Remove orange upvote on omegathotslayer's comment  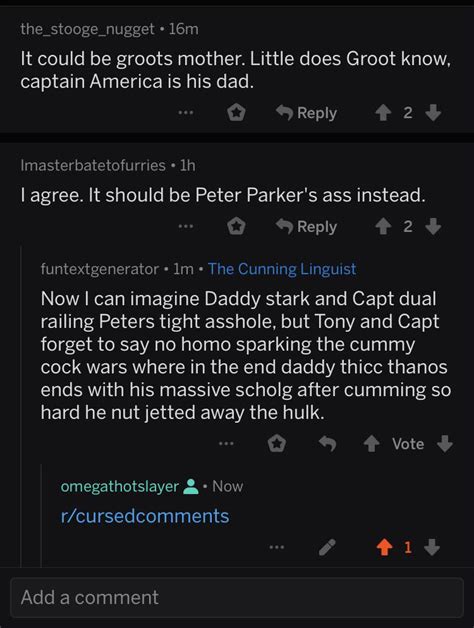point(384,547)
